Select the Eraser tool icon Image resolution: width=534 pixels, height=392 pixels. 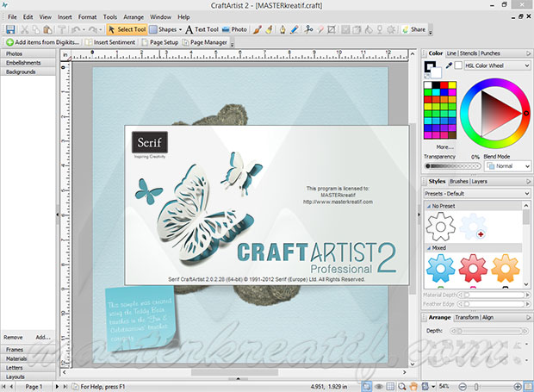coord(320,29)
